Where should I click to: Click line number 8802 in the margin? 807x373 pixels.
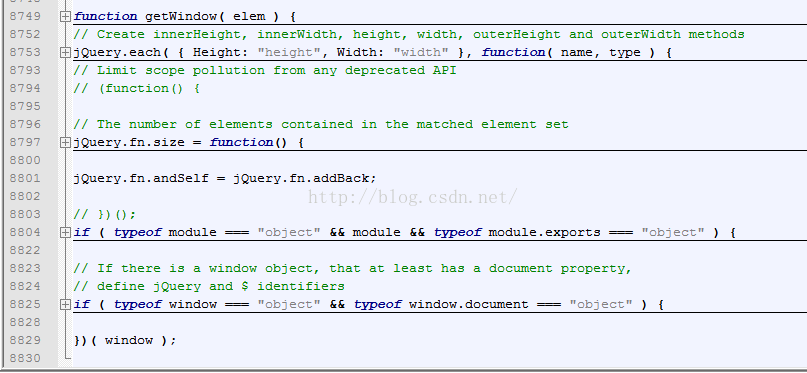click(x=25, y=197)
